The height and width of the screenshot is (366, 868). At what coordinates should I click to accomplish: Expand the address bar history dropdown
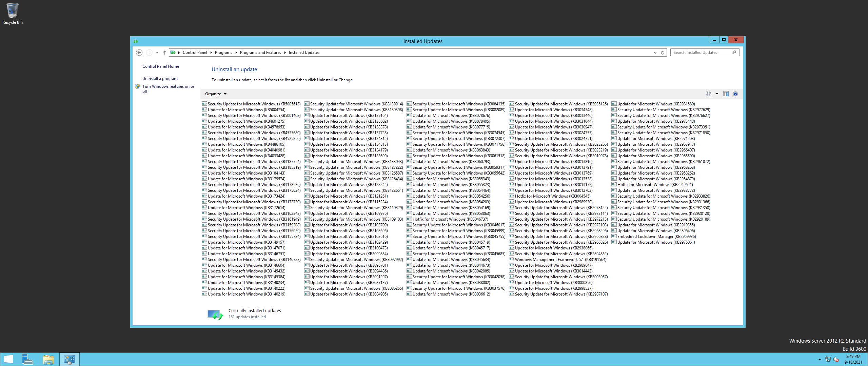(655, 53)
